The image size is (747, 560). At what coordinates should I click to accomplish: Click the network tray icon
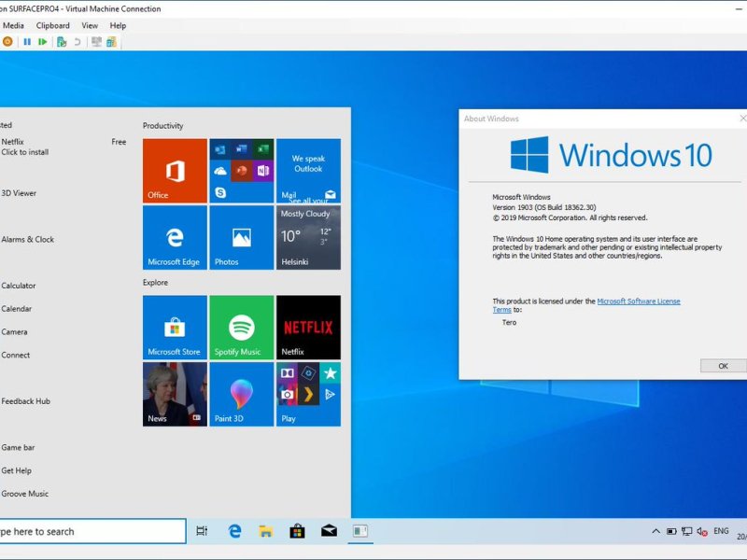686,531
